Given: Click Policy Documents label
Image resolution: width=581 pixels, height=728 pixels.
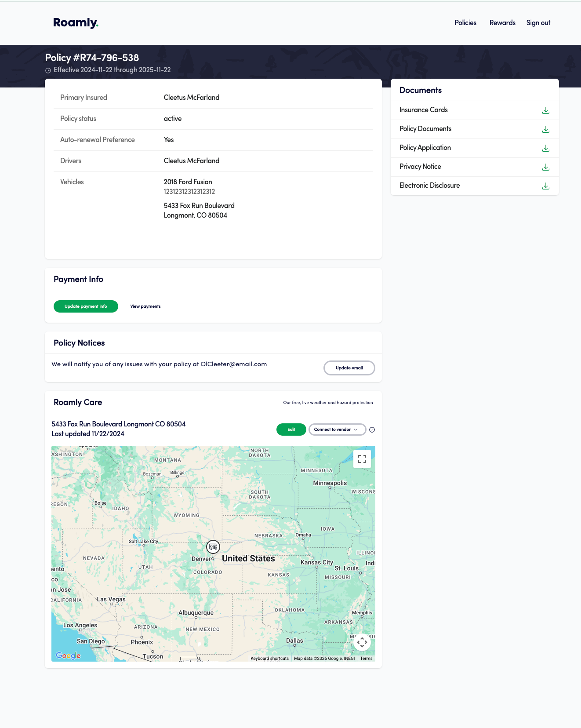Looking at the screenshot, I should (x=425, y=129).
